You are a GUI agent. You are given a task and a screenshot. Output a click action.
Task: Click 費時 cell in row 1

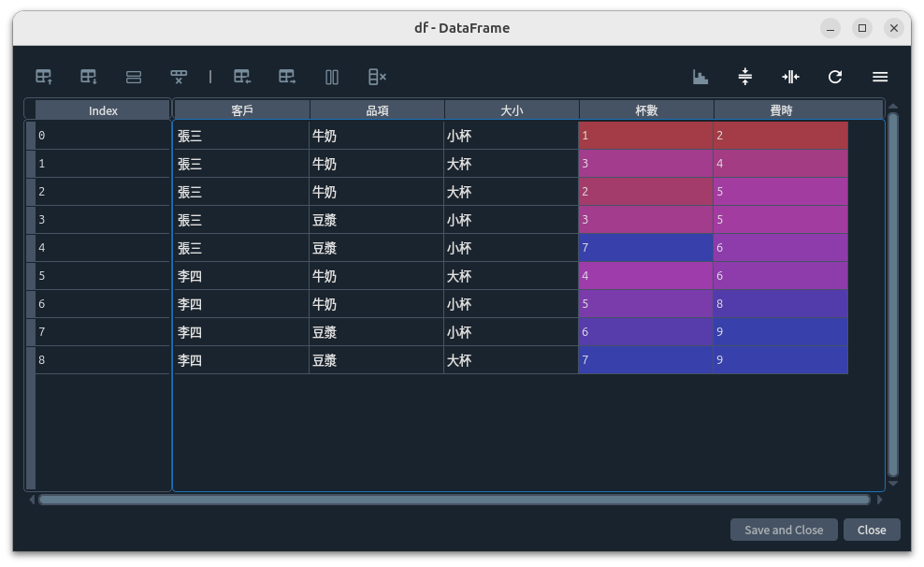[780, 164]
